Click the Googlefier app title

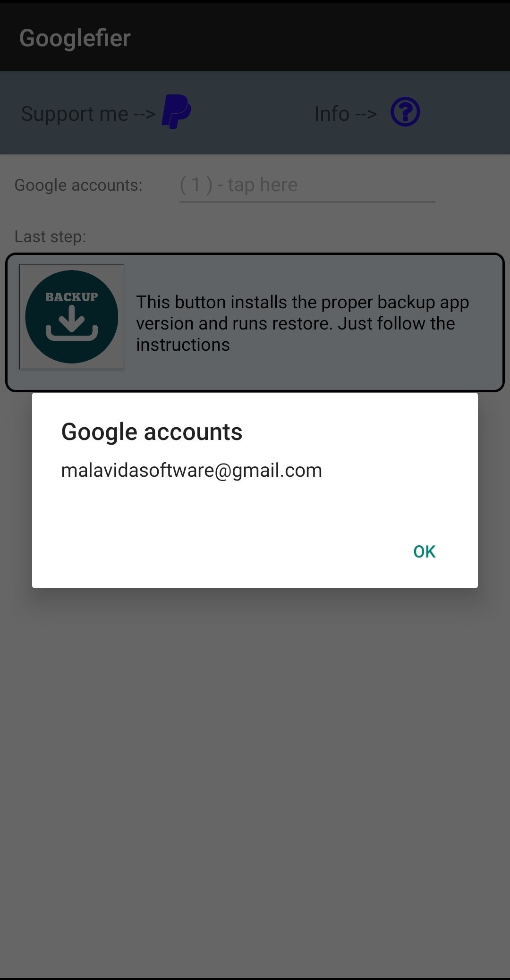tap(75, 38)
